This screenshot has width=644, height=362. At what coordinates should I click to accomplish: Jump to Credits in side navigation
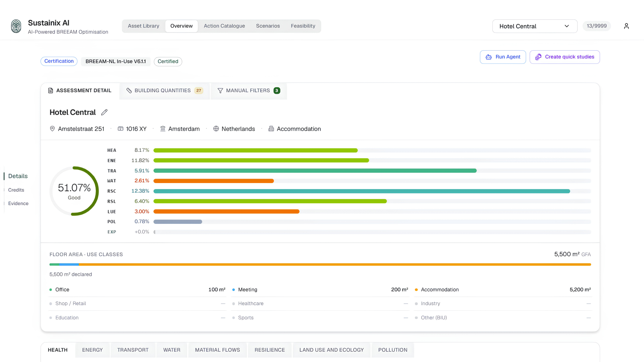[16, 190]
